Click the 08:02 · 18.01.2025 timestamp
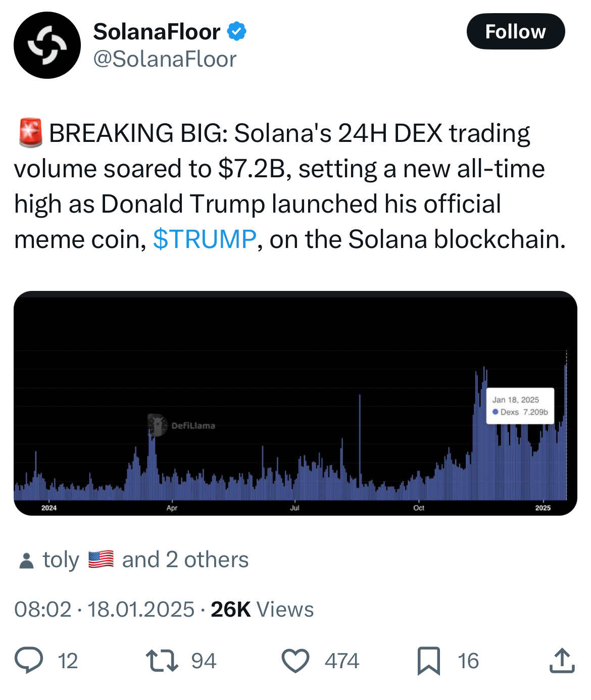This screenshot has width=591, height=700. (x=104, y=609)
